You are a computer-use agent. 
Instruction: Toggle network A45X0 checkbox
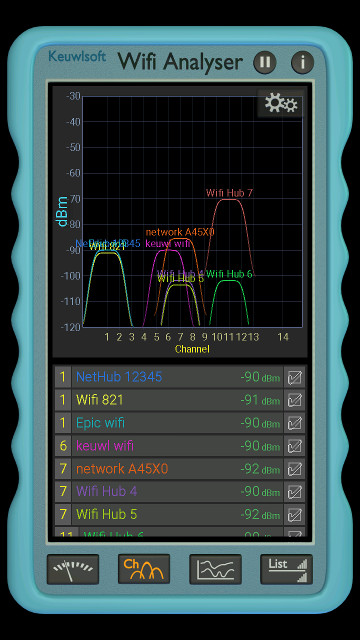295,469
